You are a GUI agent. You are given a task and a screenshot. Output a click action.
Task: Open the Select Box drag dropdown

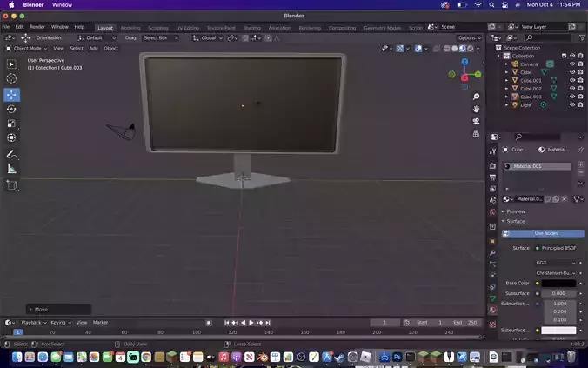point(161,38)
